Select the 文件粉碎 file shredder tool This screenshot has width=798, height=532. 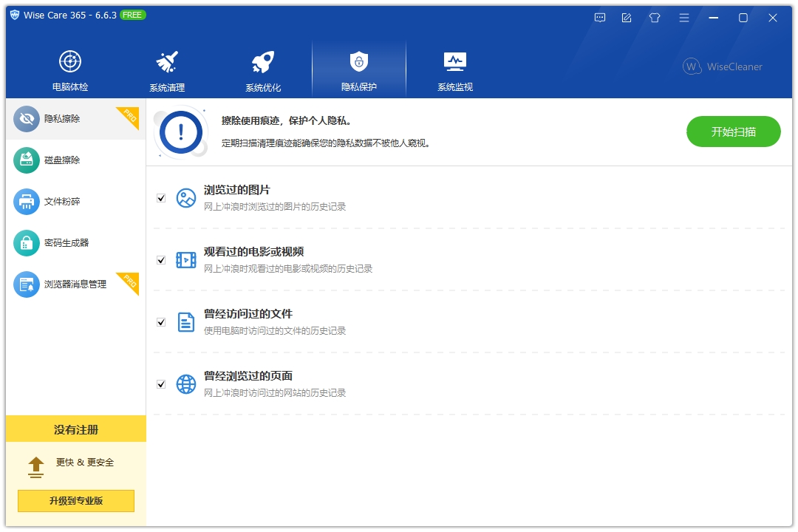click(66, 201)
